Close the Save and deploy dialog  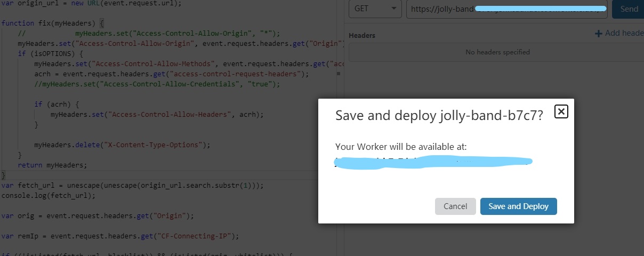pos(561,111)
